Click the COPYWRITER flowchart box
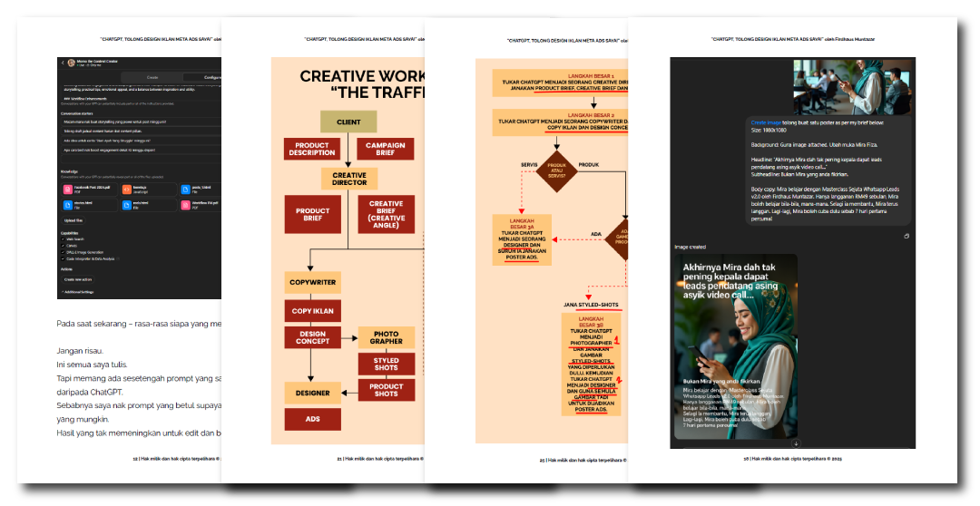980x506 pixels. tap(312, 282)
